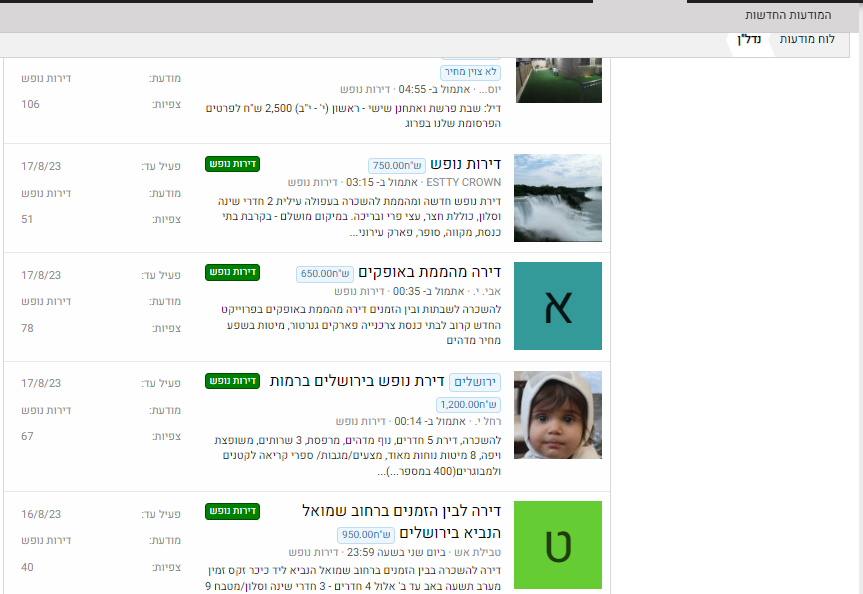This screenshot has width=863, height=594.
Task: Click the author name ESTTY CROWN
Action: tap(463, 182)
